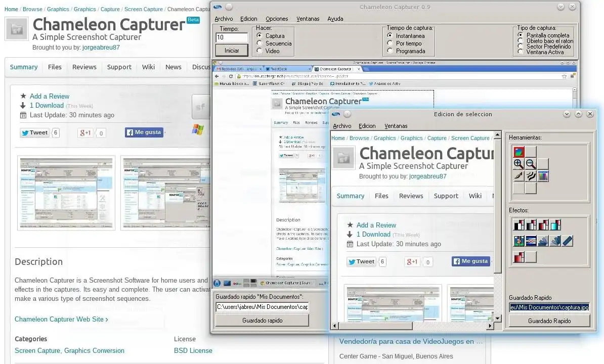Image resolution: width=604 pixels, height=364 pixels.
Task: Open Archivo menu in Chameleon Capturer window
Action: pyautogui.click(x=224, y=19)
